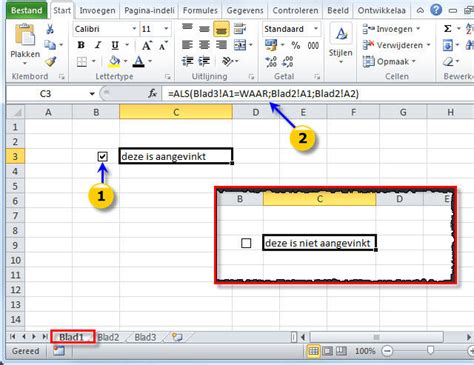Open the Standaard number format dropdown

315,29
